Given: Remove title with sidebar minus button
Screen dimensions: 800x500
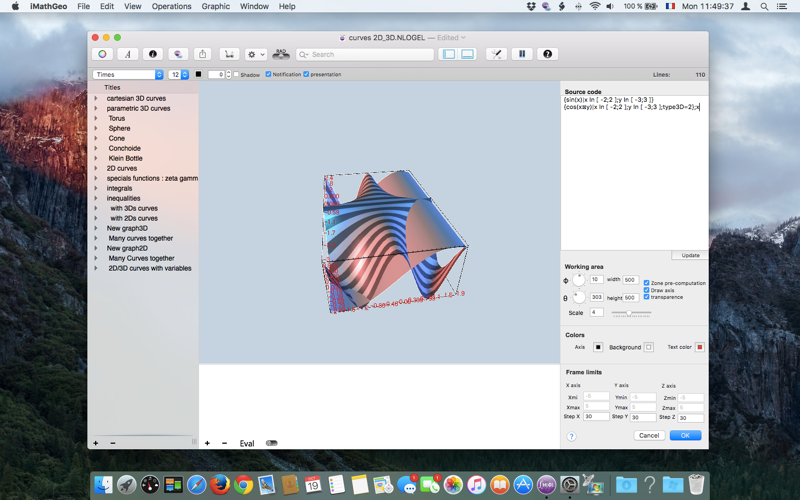Looking at the screenshot, I should pyautogui.click(x=113, y=443).
